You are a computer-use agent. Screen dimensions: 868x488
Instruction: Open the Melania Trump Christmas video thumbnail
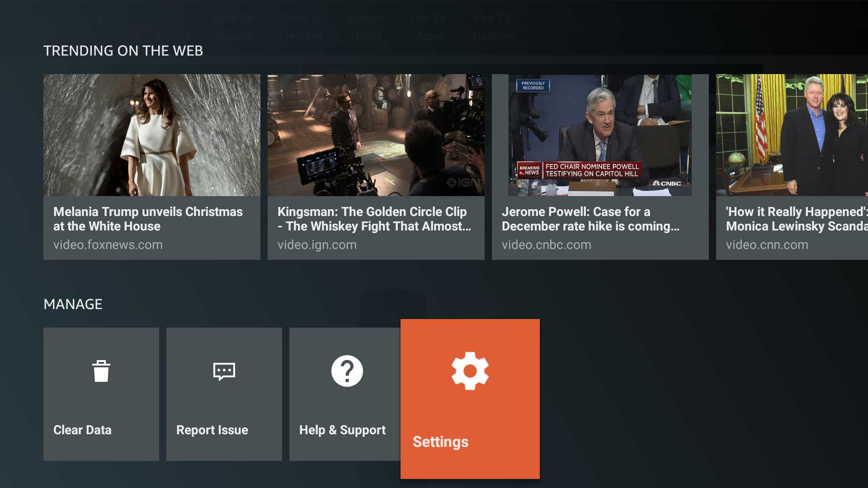tap(152, 135)
